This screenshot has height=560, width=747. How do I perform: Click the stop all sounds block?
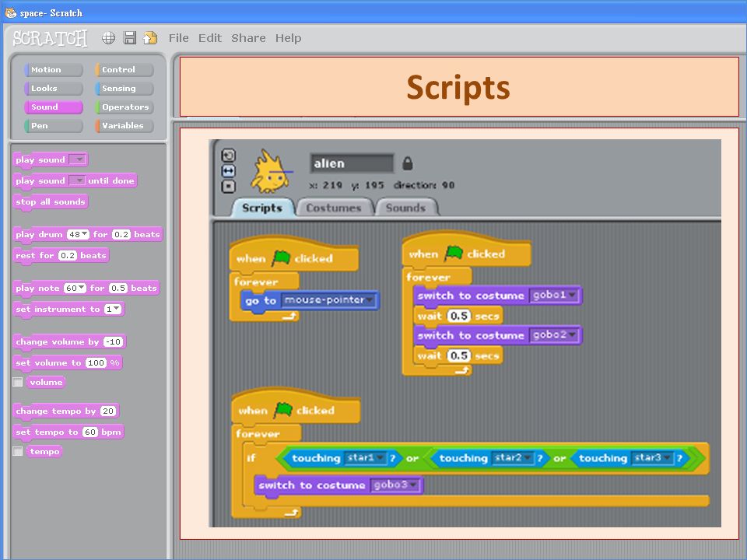coord(51,201)
